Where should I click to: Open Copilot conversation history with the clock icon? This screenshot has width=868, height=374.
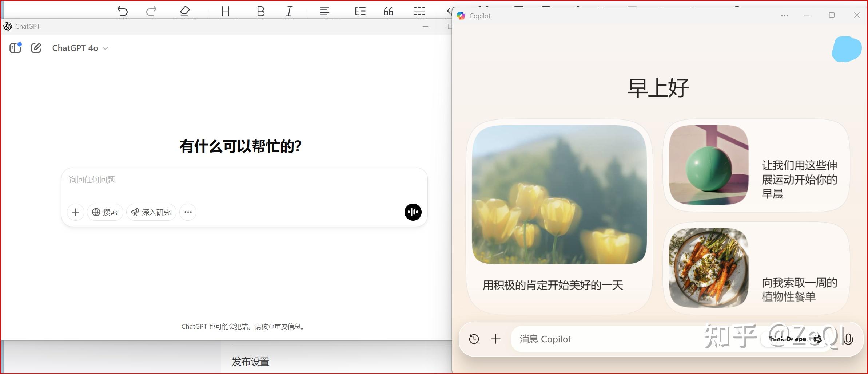(474, 339)
